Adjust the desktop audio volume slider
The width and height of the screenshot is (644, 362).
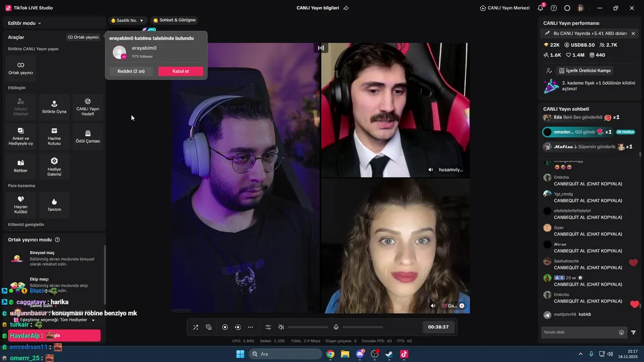tap(308, 327)
